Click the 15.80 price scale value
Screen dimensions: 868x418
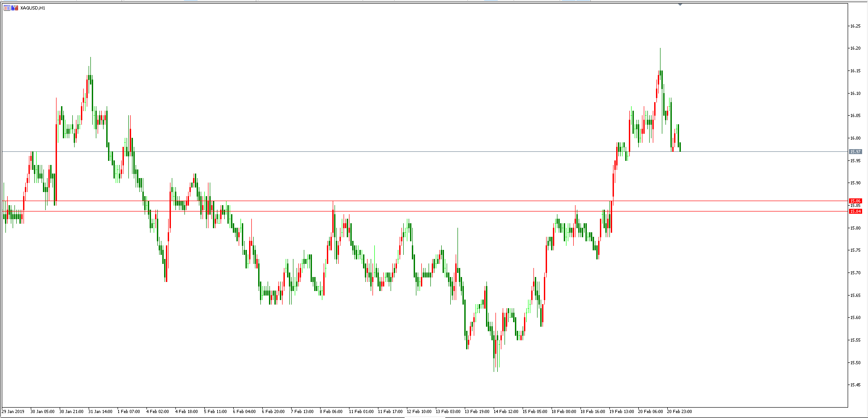(x=855, y=228)
